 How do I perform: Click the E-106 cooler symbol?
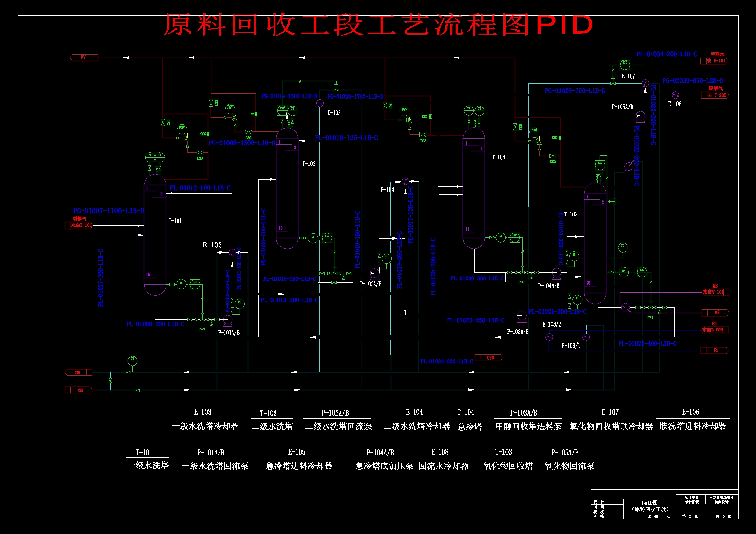[x=675, y=95]
